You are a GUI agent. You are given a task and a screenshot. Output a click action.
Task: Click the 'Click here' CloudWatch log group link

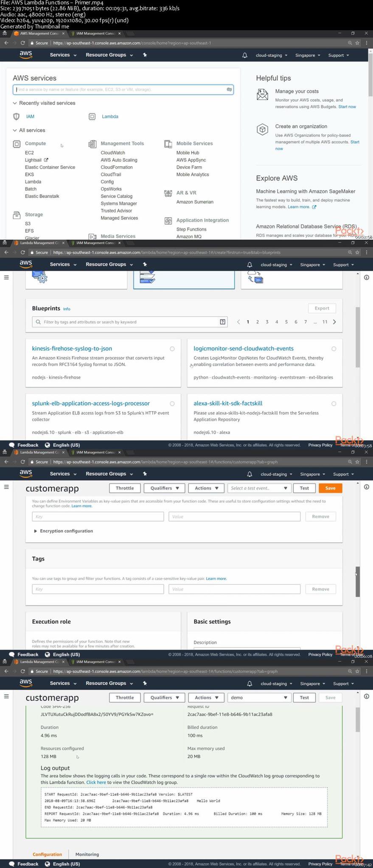[x=96, y=782]
